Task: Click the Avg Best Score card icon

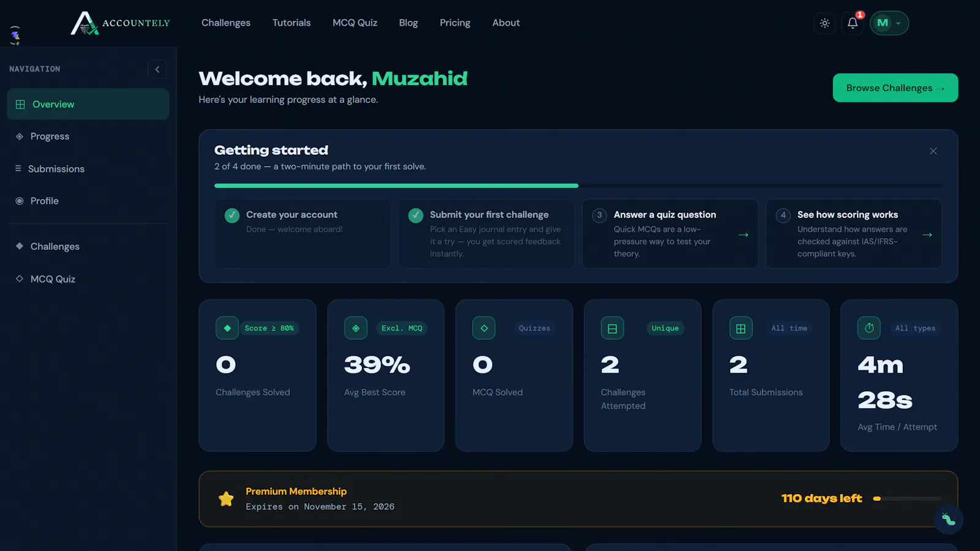Action: click(356, 328)
